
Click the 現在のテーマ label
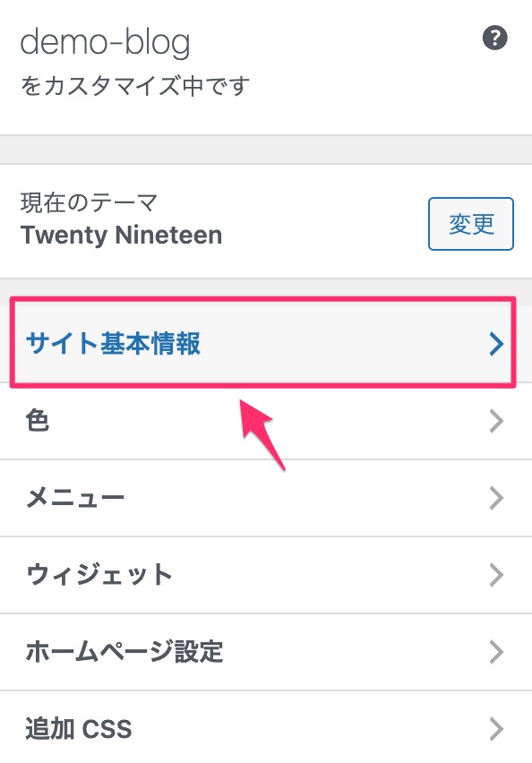click(x=89, y=202)
